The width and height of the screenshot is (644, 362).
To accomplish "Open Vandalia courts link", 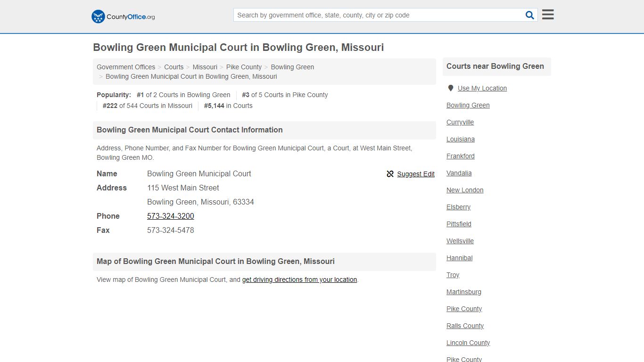I will 459,173.
